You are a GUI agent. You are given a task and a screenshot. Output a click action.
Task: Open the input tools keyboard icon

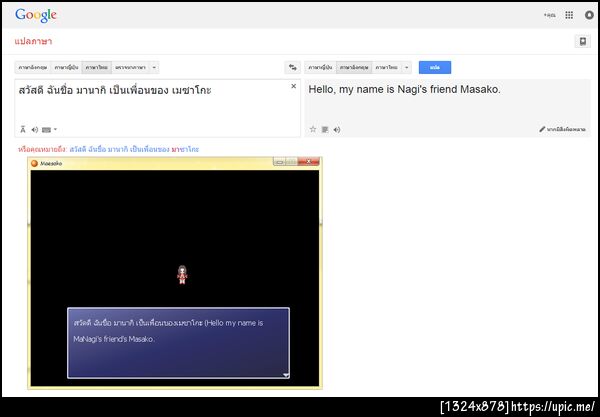[x=46, y=130]
